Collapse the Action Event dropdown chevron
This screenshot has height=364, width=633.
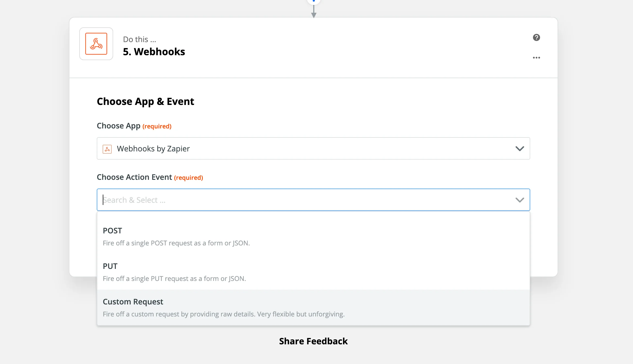pos(519,200)
